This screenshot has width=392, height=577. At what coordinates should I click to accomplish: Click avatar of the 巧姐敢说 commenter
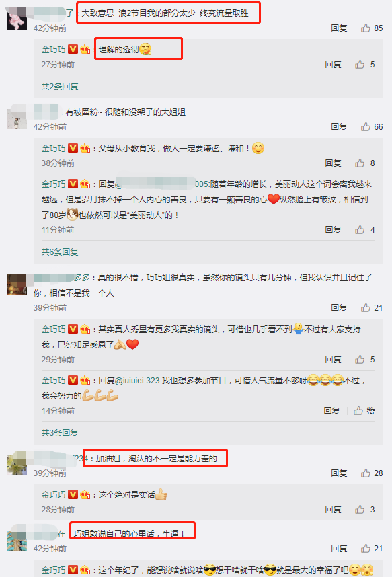17,540
